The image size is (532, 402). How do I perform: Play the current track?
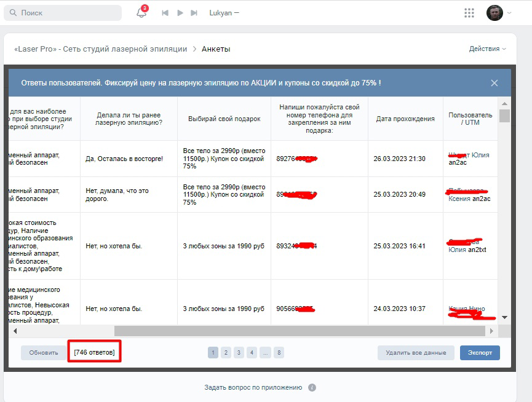pyautogui.click(x=180, y=13)
